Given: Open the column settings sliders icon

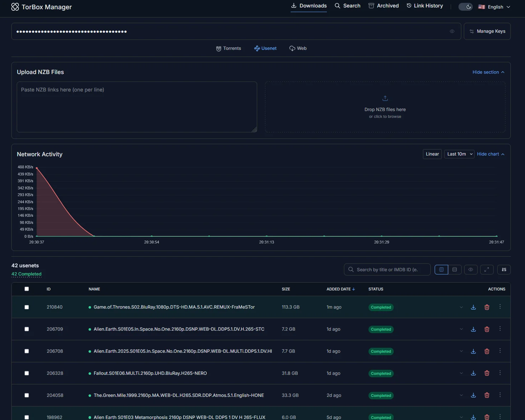Looking at the screenshot, I should tap(504, 269).
